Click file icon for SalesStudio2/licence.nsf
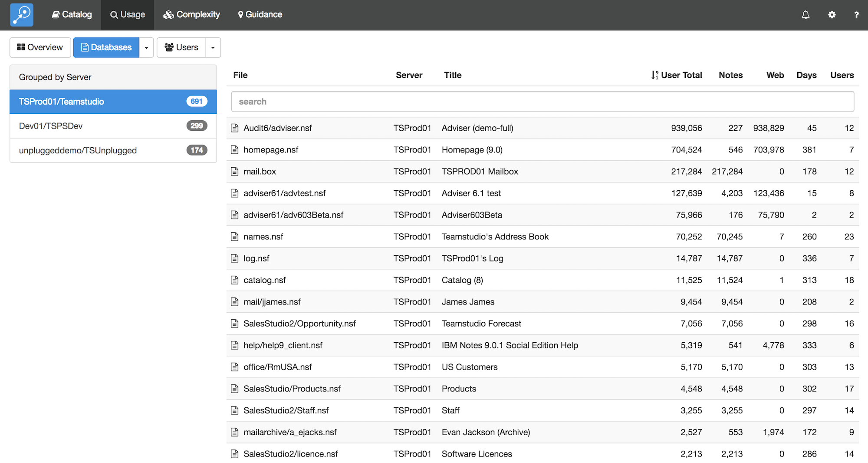Image resolution: width=868 pixels, height=463 pixels. 235,454
